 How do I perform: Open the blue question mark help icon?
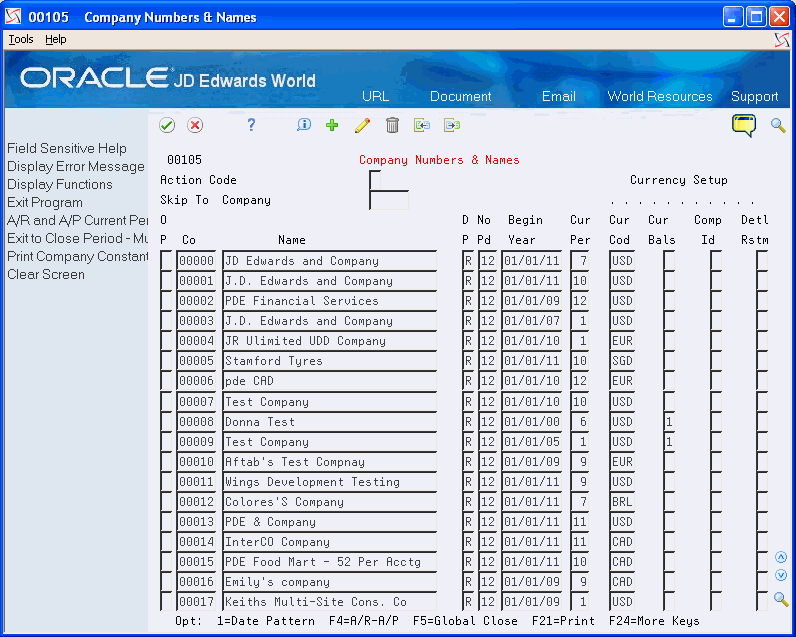[251, 125]
